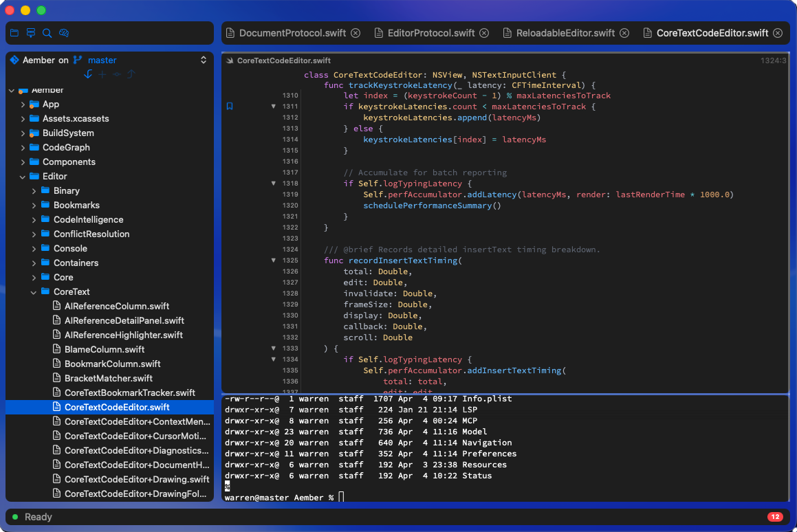Pull changes using the downward arrow git icon
Image resolution: width=797 pixels, height=532 pixels.
click(88, 74)
